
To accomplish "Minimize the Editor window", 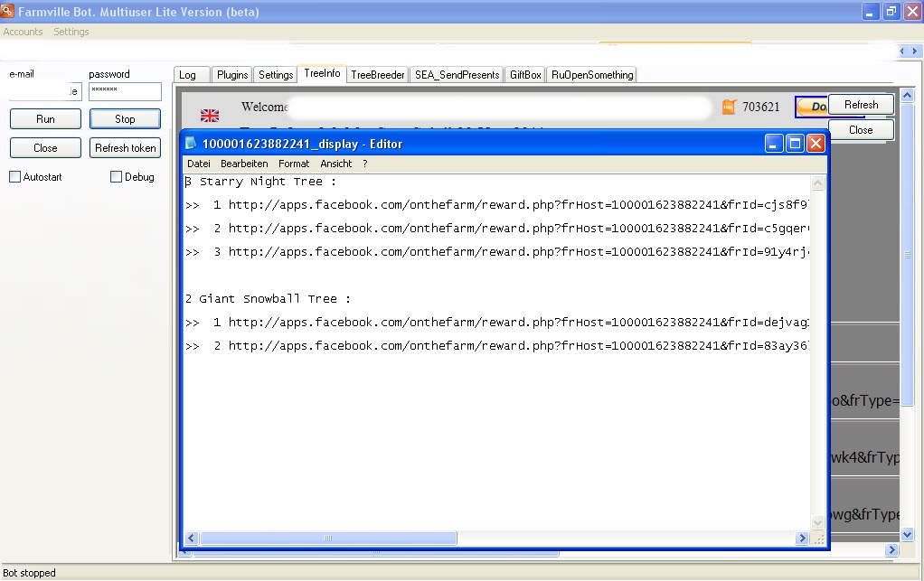I will click(x=774, y=143).
